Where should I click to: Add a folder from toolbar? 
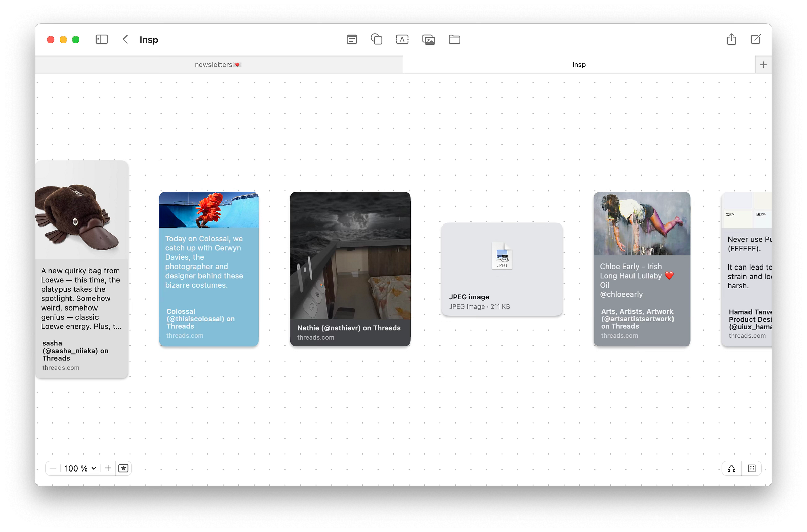pos(454,39)
